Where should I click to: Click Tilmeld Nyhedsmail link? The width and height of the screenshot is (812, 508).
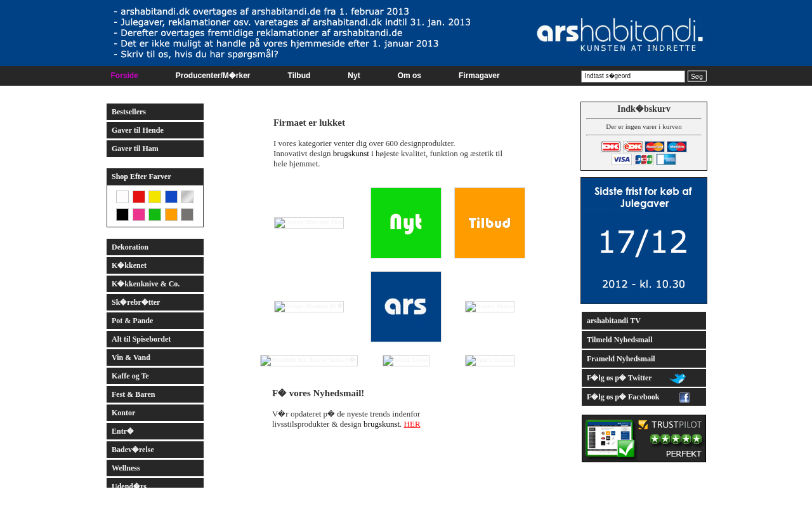tap(644, 340)
